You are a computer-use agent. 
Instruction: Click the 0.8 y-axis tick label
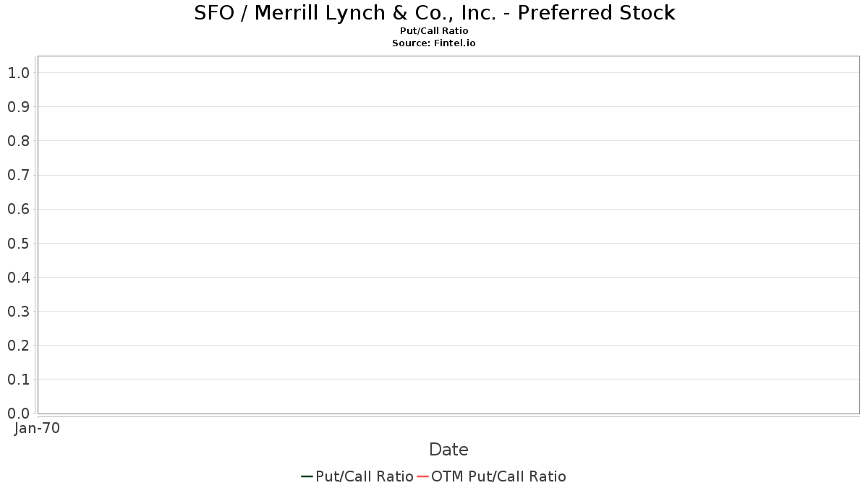(18, 141)
